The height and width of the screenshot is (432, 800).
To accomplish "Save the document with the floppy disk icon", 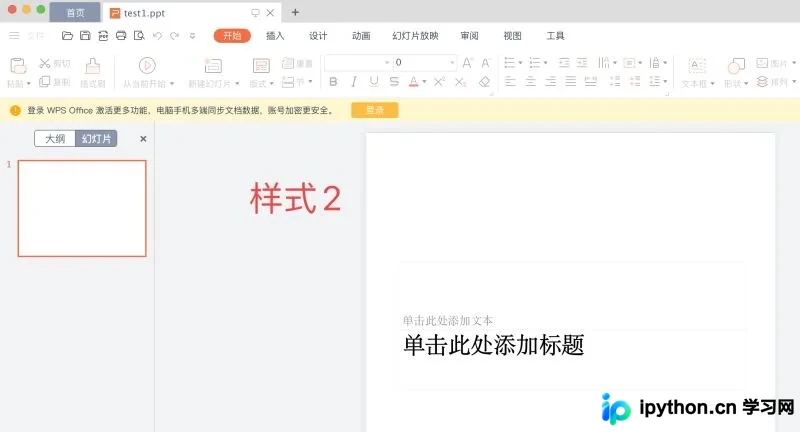I will coord(85,36).
